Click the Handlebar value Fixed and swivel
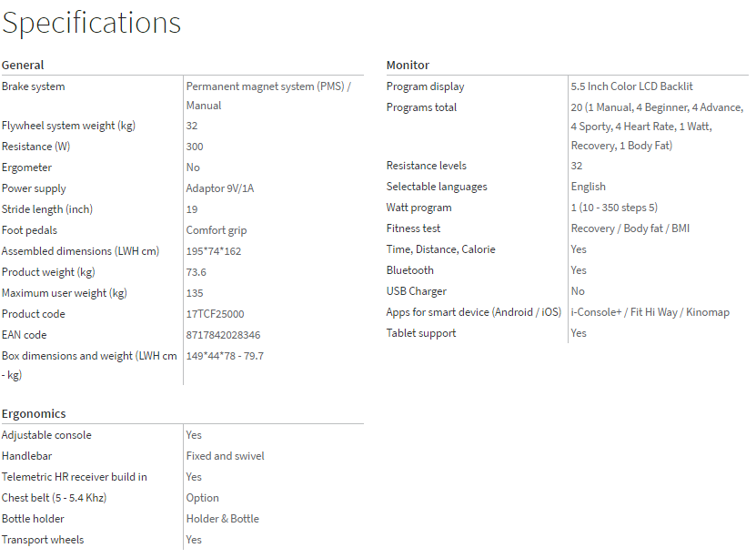Viewport: 756px width, 558px height. [x=226, y=456]
